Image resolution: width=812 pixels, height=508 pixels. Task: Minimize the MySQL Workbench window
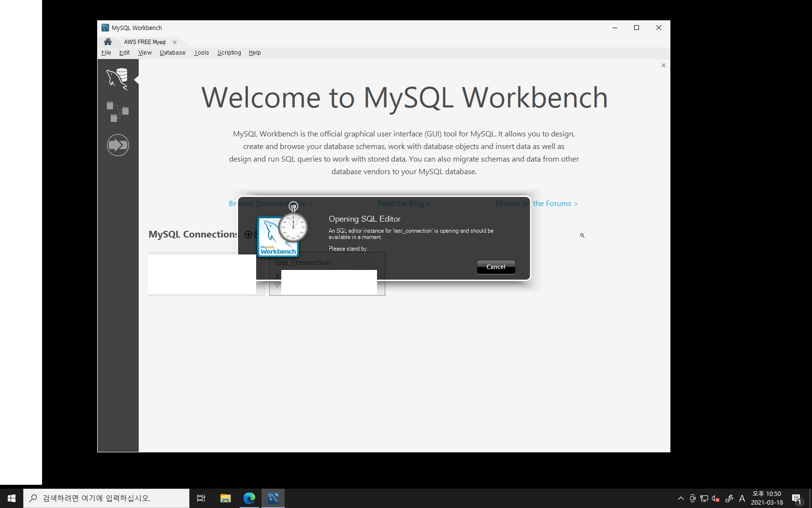pyautogui.click(x=615, y=28)
